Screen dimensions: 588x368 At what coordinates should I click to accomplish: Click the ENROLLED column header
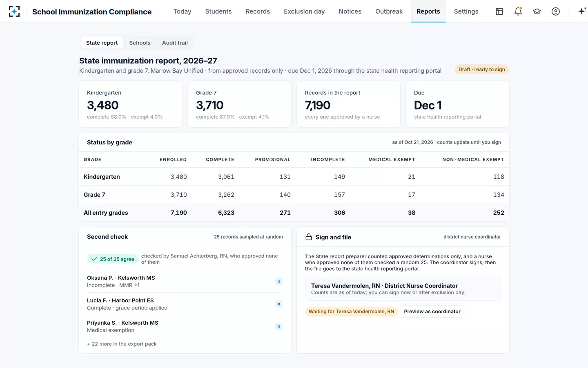coord(173,159)
